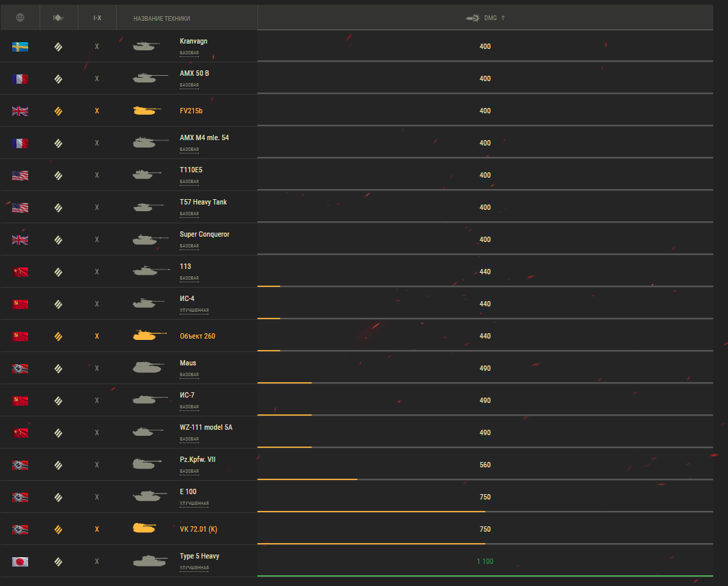Select the 440 value in 113 row

click(x=485, y=272)
